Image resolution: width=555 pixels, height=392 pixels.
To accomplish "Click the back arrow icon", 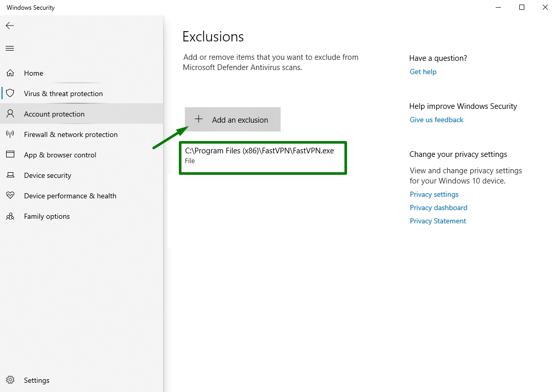I will point(10,26).
